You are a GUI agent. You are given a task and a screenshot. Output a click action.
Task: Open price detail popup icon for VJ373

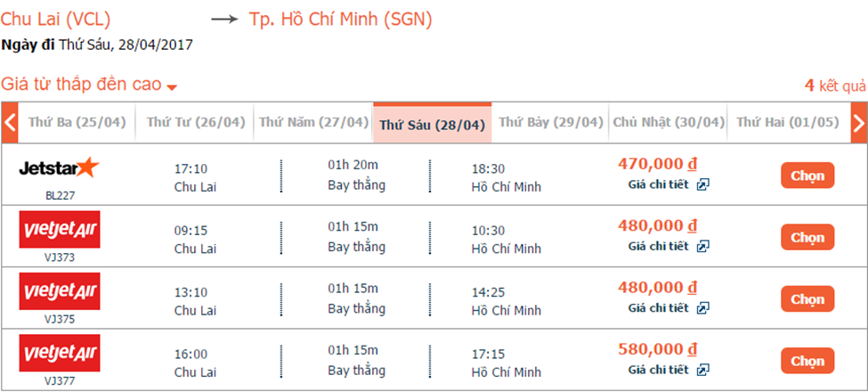(703, 247)
